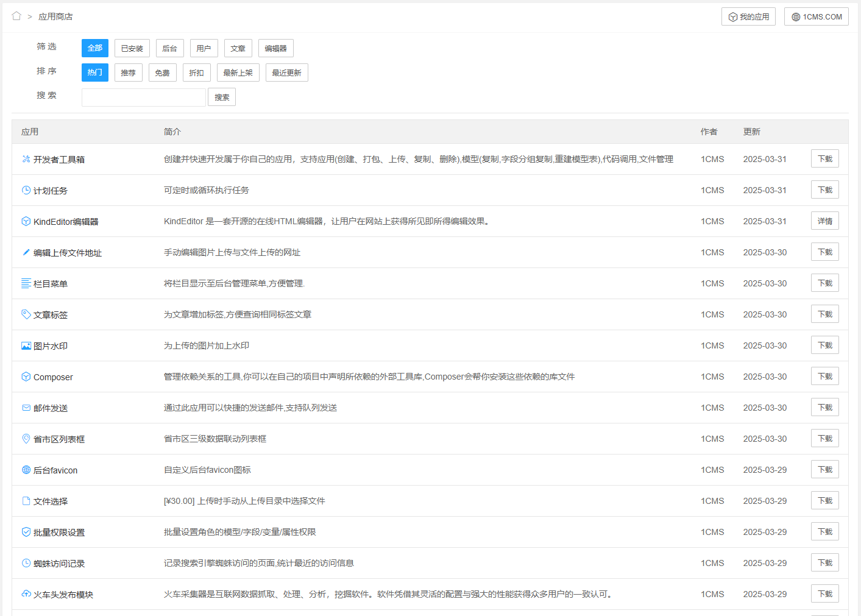Download the 蜘蛛访问记录 app
Image resolution: width=861 pixels, height=616 pixels.
[825, 562]
